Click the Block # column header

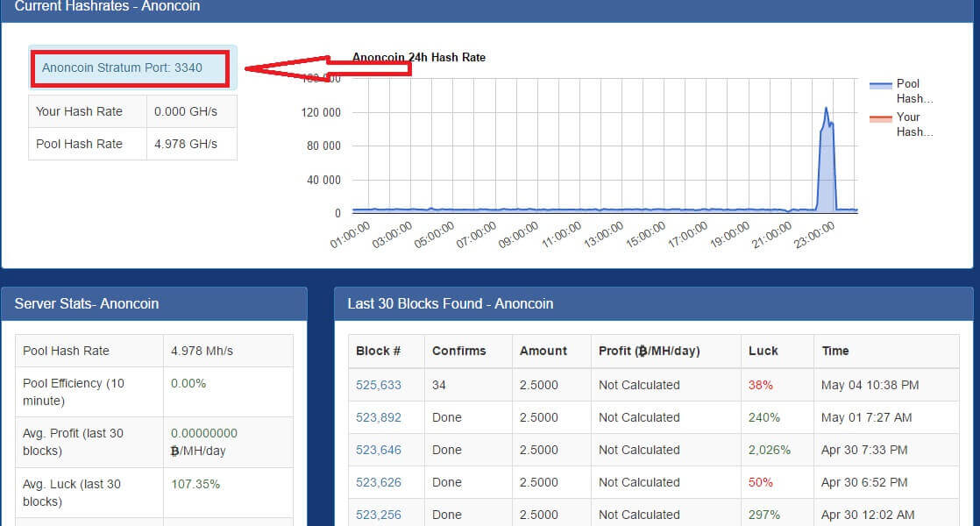point(378,351)
